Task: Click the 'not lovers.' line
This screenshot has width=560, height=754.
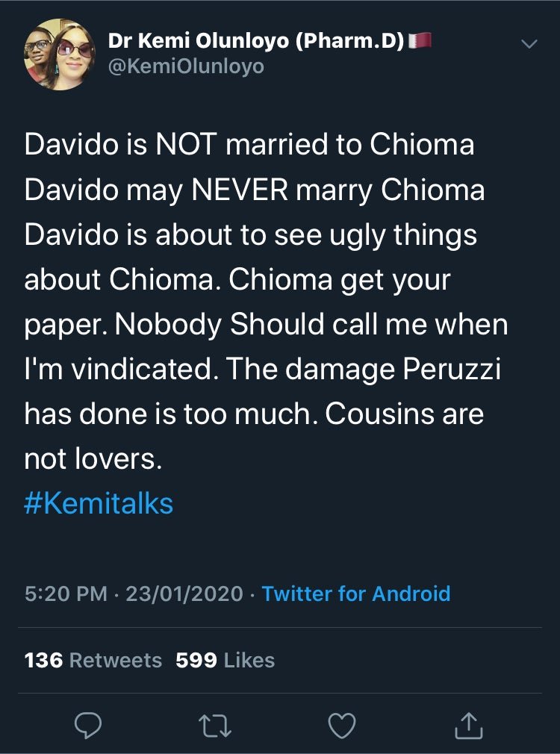Action: point(93,458)
